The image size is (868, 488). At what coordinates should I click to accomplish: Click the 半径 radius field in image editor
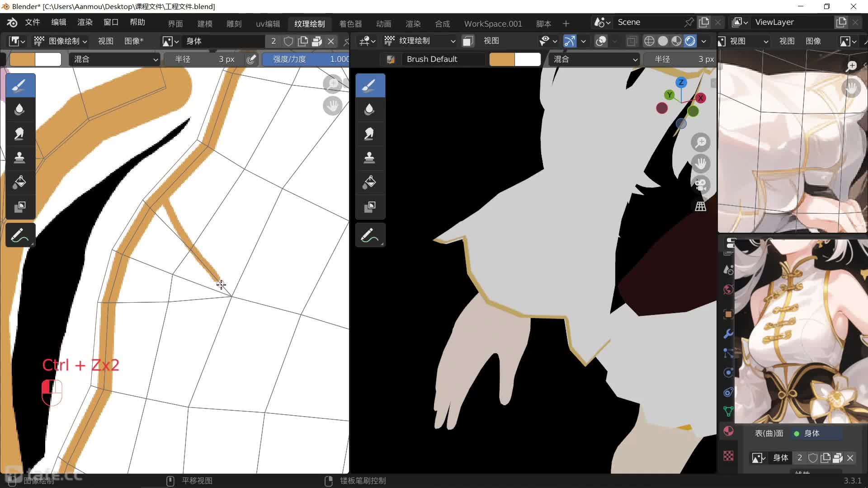pyautogui.click(x=204, y=59)
